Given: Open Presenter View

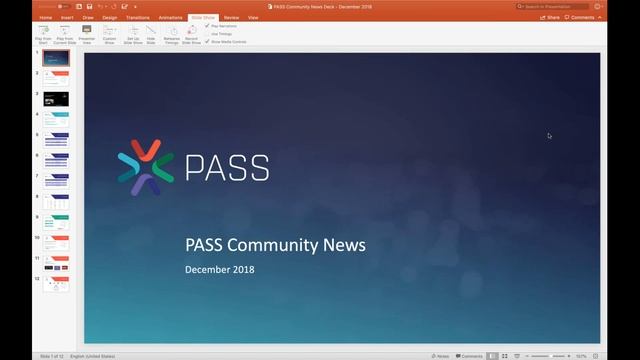Looking at the screenshot, I should 87,34.
